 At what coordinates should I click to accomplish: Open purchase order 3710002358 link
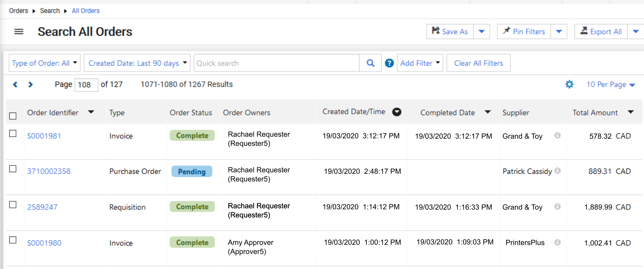pyautogui.click(x=49, y=171)
